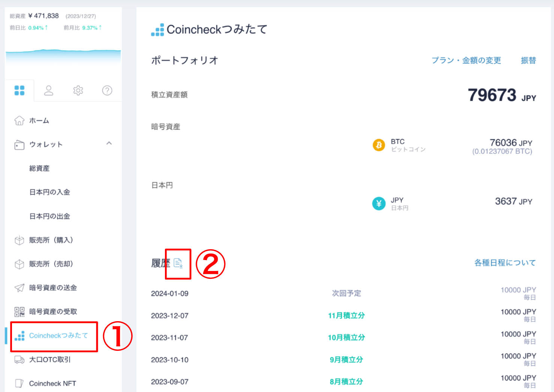This screenshot has width=554, height=392.
Task: Go to ホーム in sidebar
Action: coord(39,121)
